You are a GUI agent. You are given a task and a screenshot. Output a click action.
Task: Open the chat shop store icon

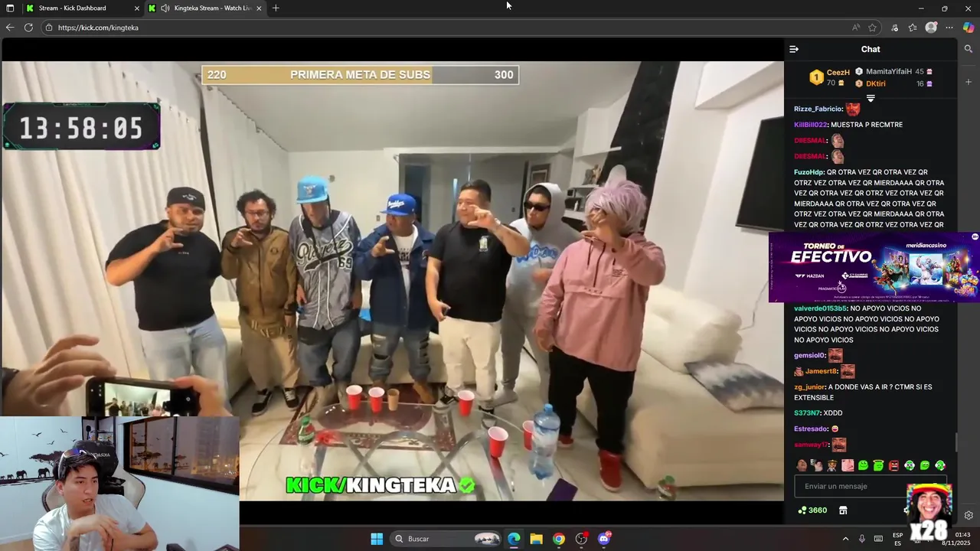point(843,510)
